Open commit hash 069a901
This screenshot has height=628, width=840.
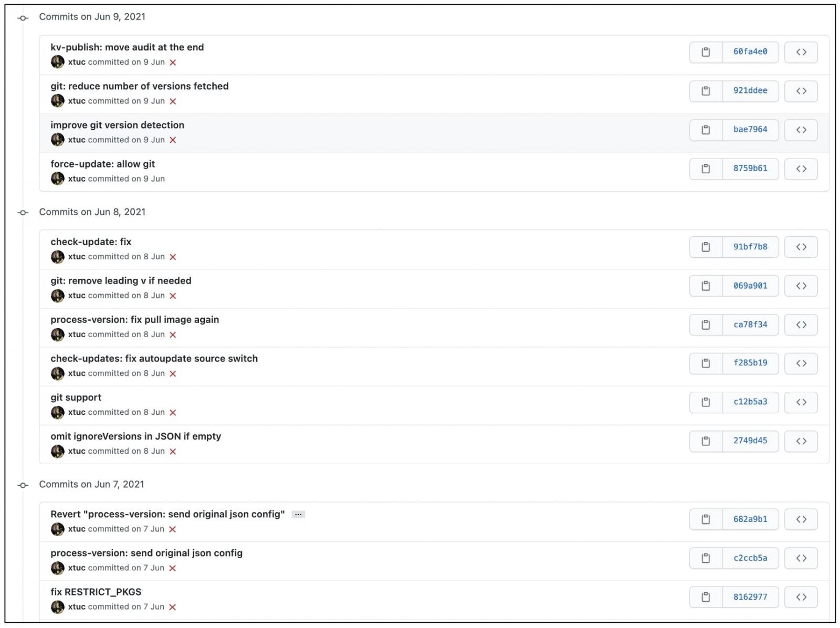(x=750, y=286)
